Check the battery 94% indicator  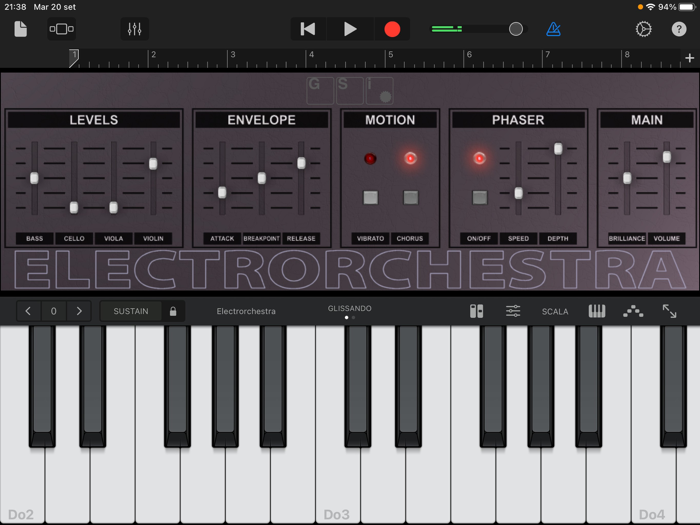click(x=676, y=7)
